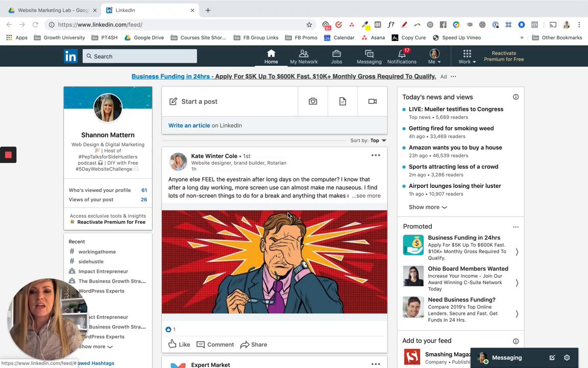Open a new browser tab
Screen dimensions: 588x368
tap(208, 10)
